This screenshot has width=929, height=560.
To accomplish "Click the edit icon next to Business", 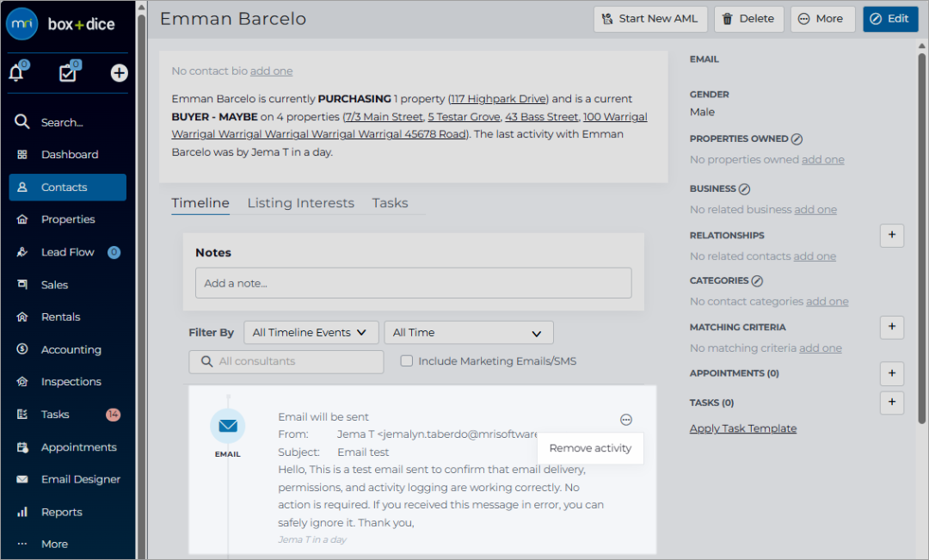I will pos(745,189).
